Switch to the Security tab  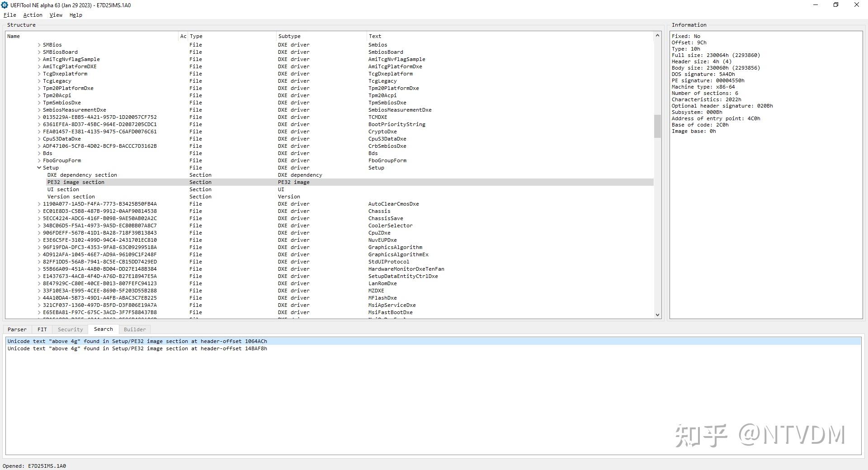(70, 329)
